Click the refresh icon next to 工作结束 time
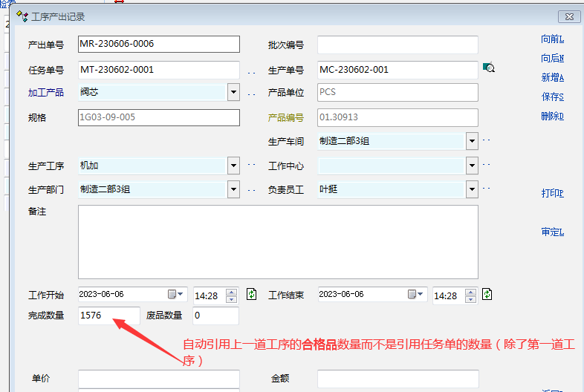The image size is (584, 392). point(487,295)
